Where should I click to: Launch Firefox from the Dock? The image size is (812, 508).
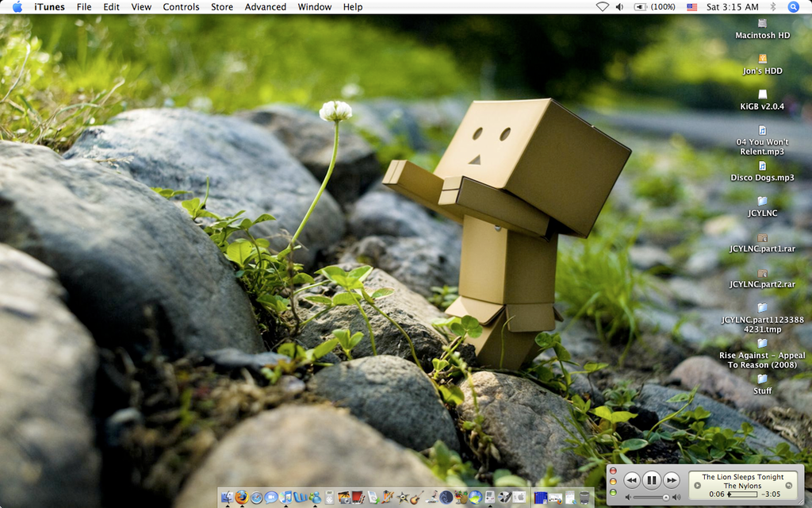coord(241,498)
